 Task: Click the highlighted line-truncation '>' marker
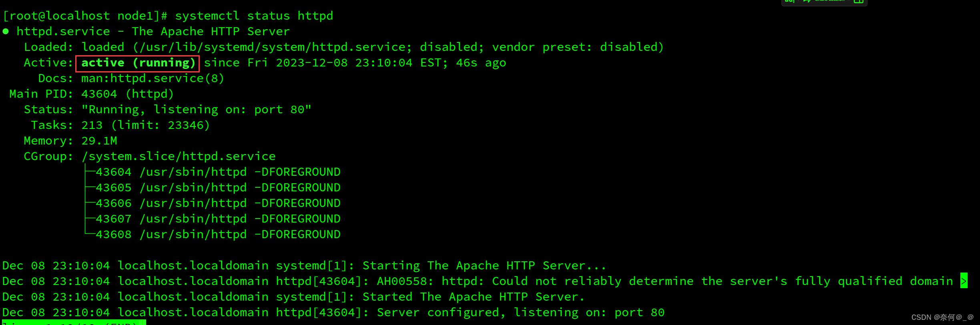(x=964, y=281)
